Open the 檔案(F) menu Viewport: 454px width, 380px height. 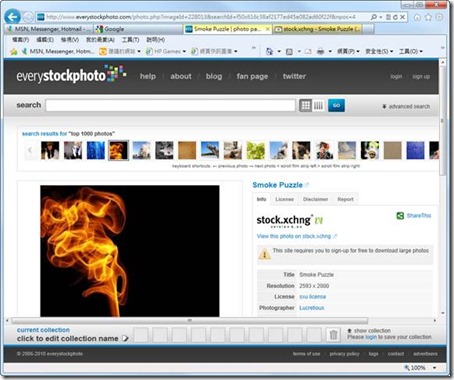click(20, 40)
